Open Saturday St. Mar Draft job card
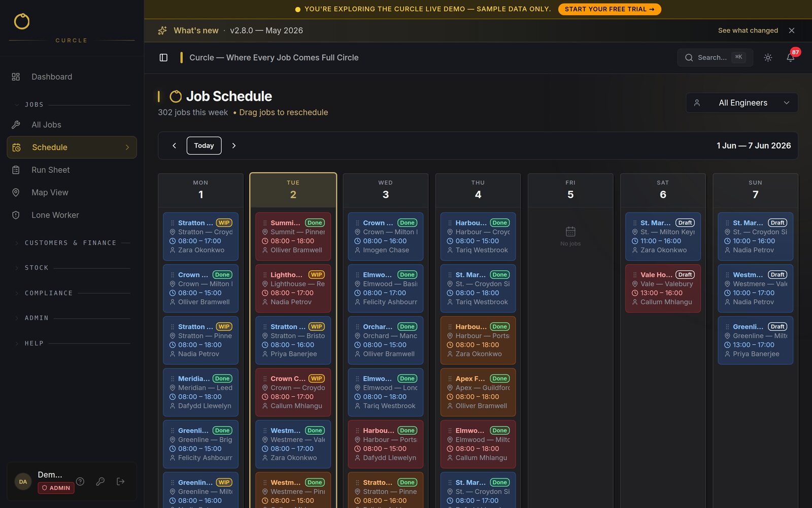The image size is (812, 508). click(663, 236)
